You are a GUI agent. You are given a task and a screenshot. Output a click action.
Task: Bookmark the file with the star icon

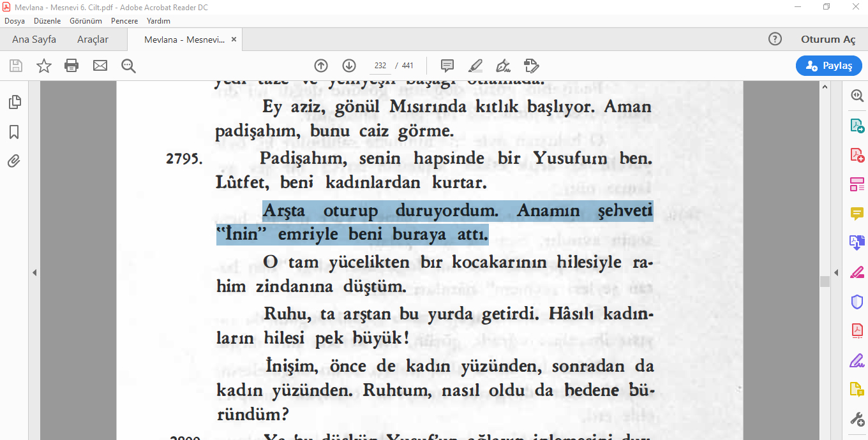click(44, 66)
